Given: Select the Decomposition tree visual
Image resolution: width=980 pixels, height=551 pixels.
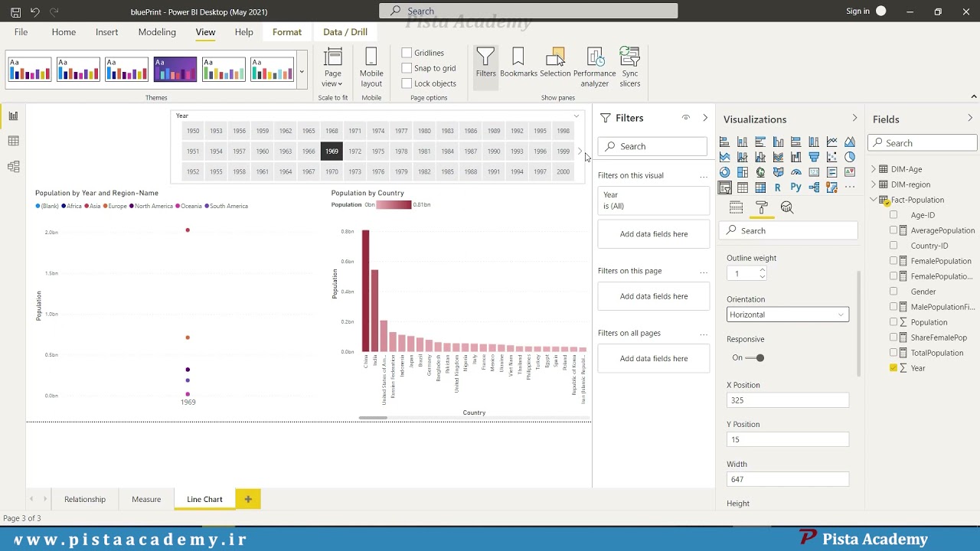Looking at the screenshot, I should coord(814,187).
